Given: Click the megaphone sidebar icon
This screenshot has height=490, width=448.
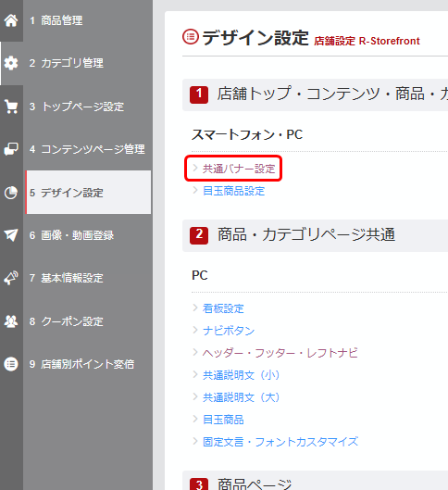Looking at the screenshot, I should [x=11, y=278].
